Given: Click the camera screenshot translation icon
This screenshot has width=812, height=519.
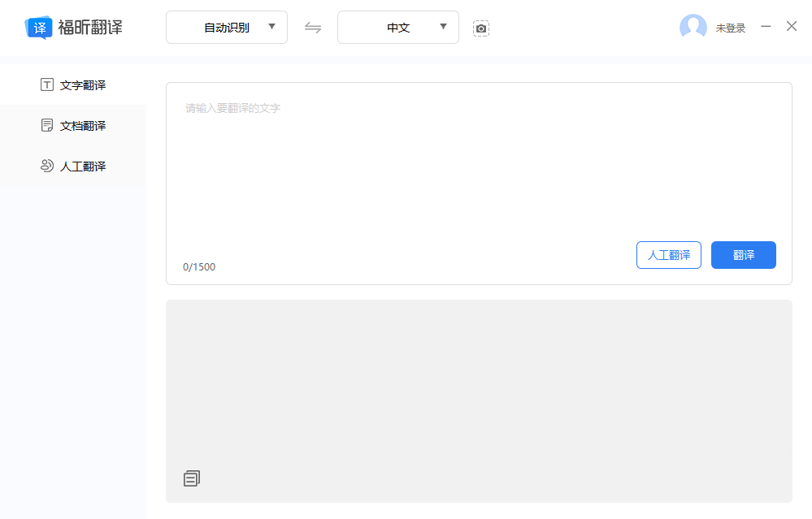Looking at the screenshot, I should point(481,28).
